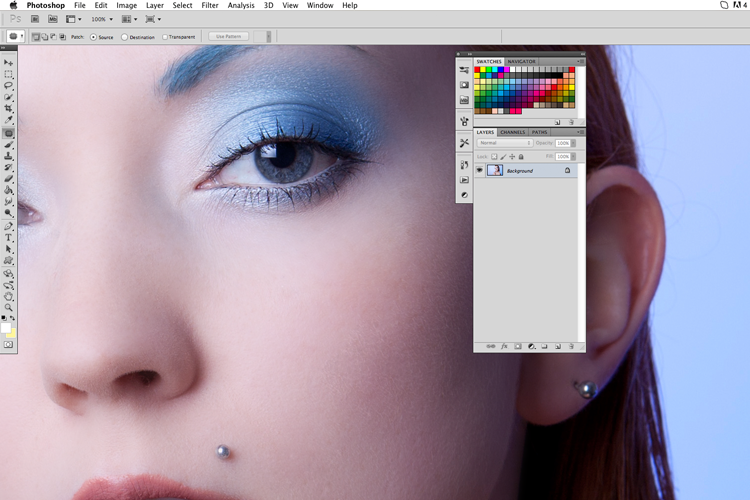Select the Crop tool

click(x=9, y=109)
